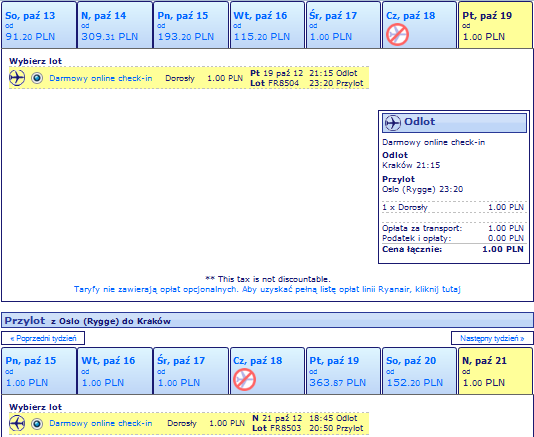Image resolution: width=534 pixels, height=437 pixels.
Task: Click the 18:45 Odlot time on return flight
Action: pos(333,418)
